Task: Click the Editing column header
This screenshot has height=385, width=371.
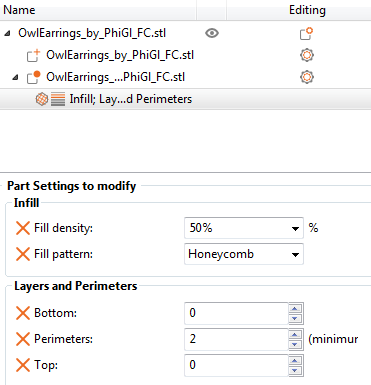Action: click(x=307, y=11)
